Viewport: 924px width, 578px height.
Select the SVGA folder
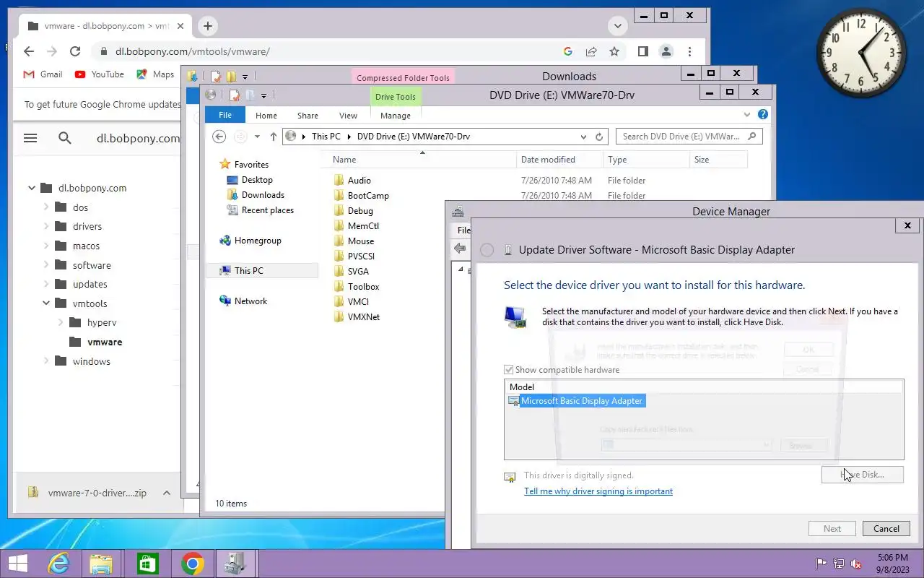point(358,272)
